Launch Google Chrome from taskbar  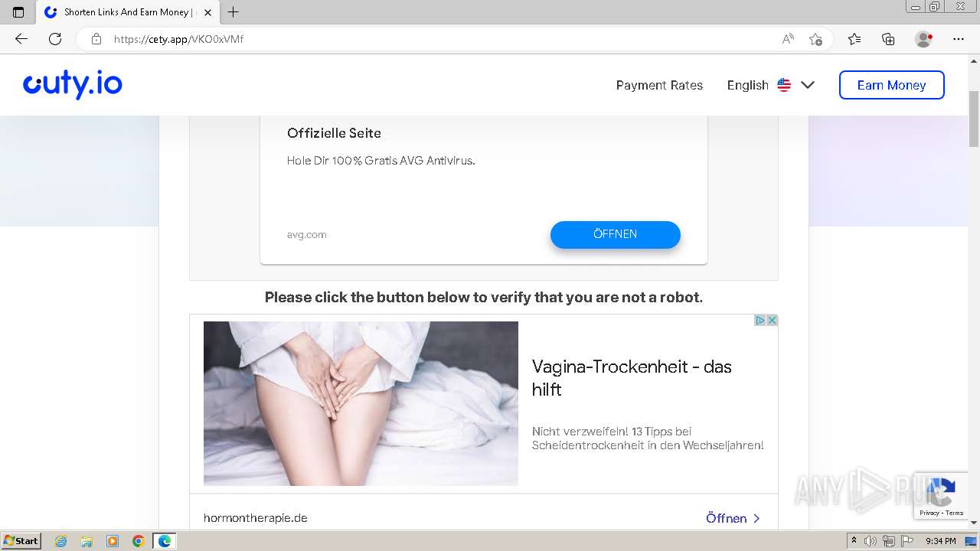139,541
